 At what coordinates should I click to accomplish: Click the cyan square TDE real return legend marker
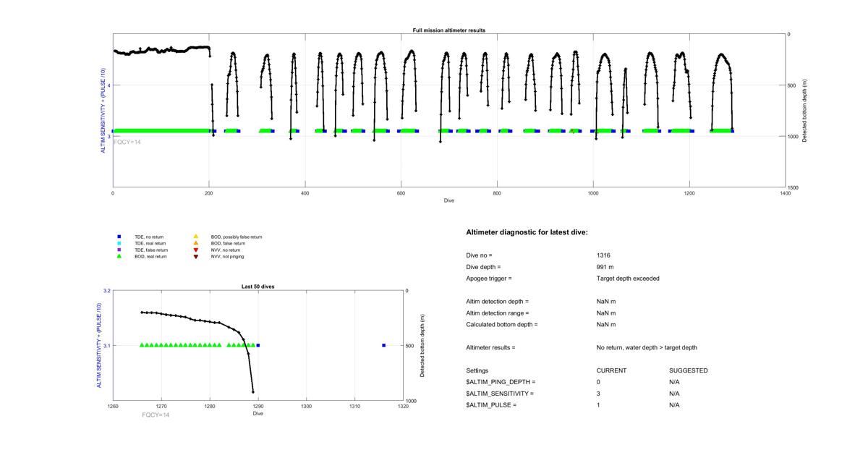119,243
